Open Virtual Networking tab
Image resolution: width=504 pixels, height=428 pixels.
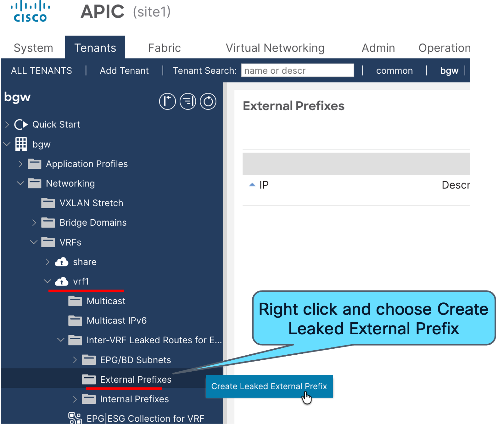point(275,48)
